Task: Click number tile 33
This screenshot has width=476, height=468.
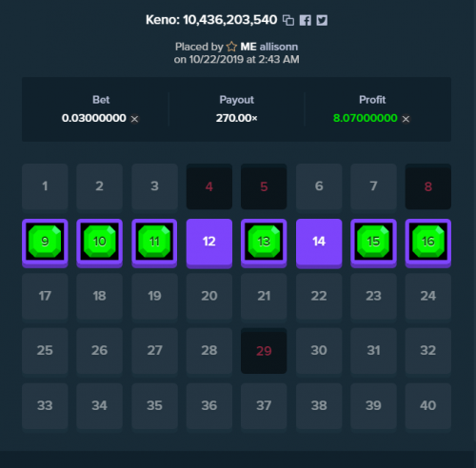Action: pyautogui.click(x=45, y=406)
